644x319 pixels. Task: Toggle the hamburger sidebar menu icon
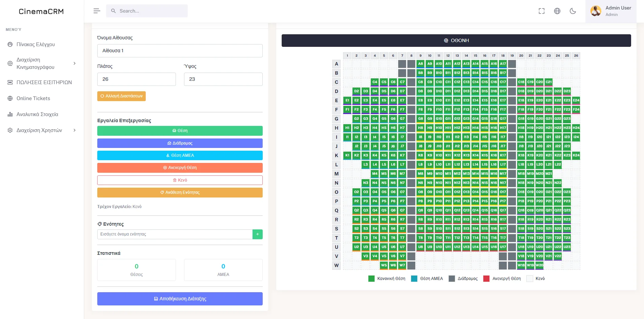coord(97,11)
